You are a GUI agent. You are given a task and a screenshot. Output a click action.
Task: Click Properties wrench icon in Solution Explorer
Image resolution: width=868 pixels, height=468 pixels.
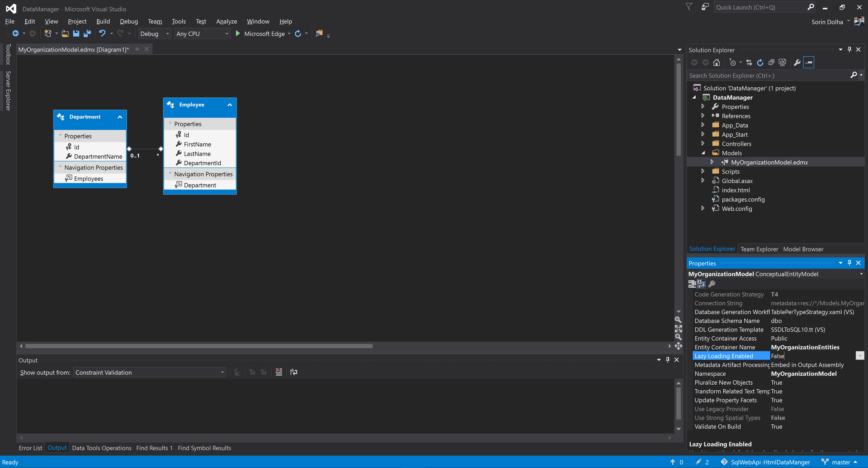[x=797, y=63]
